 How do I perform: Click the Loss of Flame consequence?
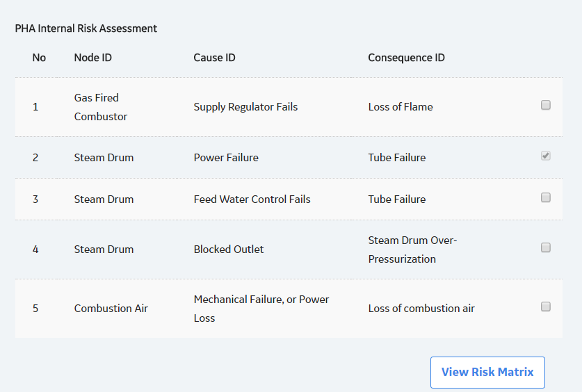[401, 107]
